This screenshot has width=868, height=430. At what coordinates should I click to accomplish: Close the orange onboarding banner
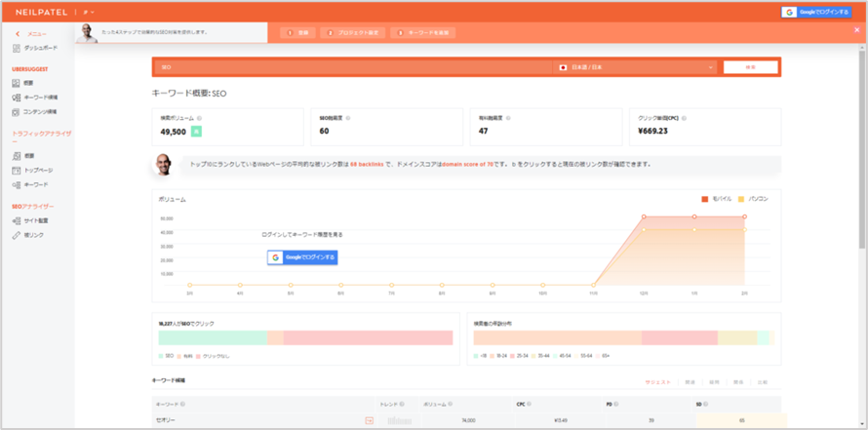(x=857, y=30)
